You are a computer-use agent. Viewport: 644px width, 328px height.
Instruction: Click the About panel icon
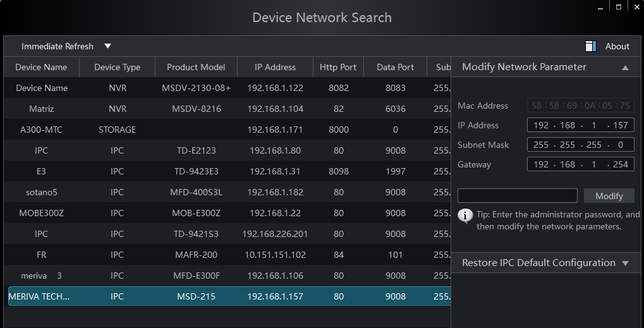(x=591, y=46)
